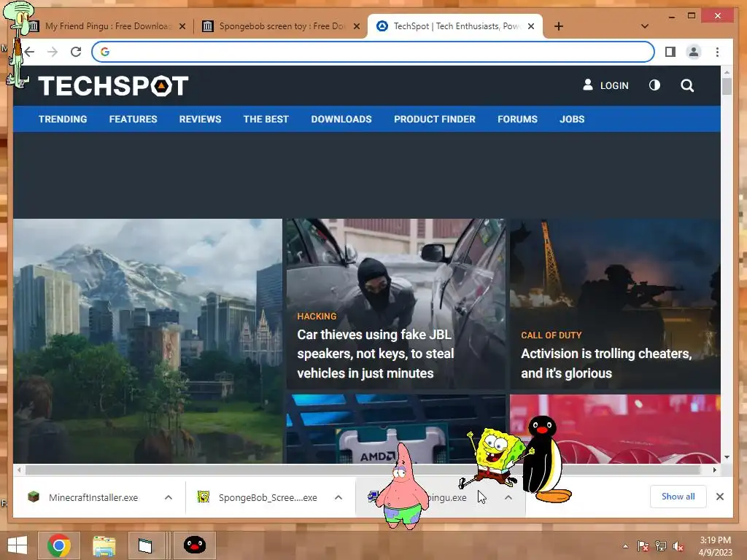The image size is (747, 560).
Task: Click the HACKING category label
Action: point(317,316)
